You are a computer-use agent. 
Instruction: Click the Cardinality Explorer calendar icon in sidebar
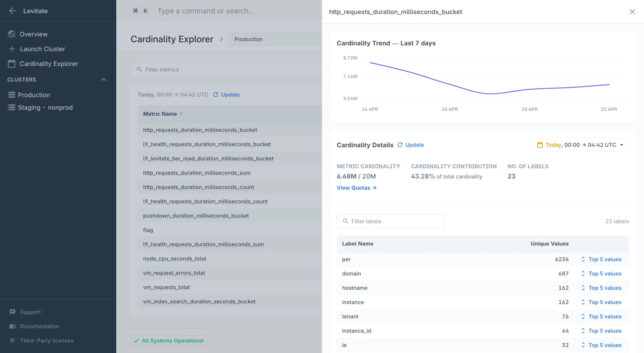tap(11, 63)
